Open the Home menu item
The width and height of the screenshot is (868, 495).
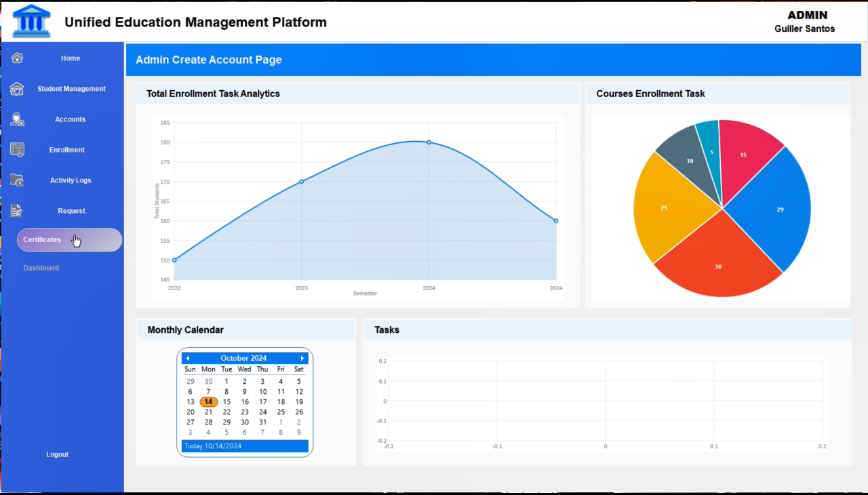[x=71, y=58]
